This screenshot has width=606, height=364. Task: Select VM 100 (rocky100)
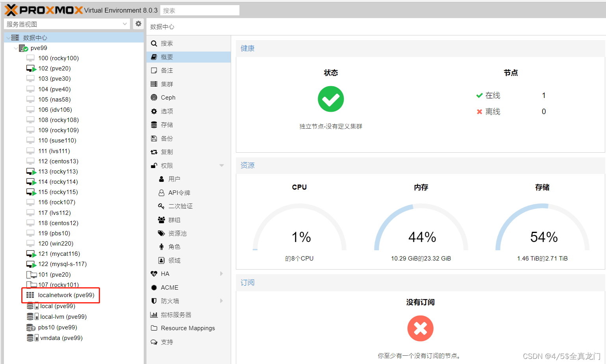58,58
